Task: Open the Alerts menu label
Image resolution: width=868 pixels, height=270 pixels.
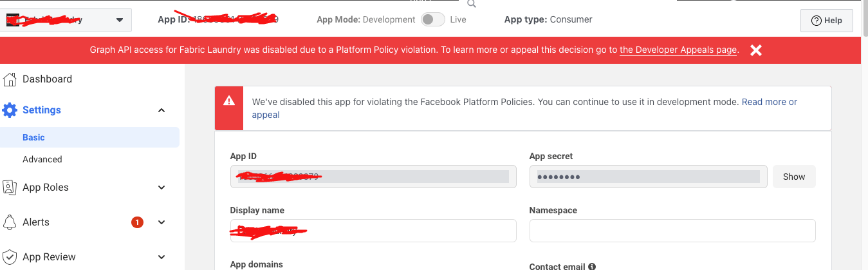Action: pyautogui.click(x=36, y=222)
